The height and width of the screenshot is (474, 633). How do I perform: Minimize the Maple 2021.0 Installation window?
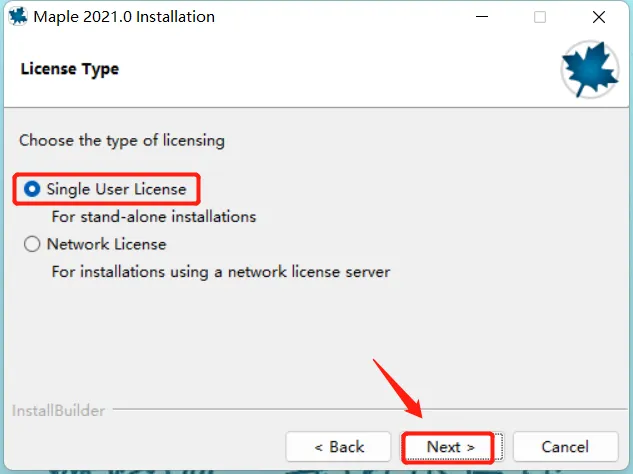pos(482,17)
